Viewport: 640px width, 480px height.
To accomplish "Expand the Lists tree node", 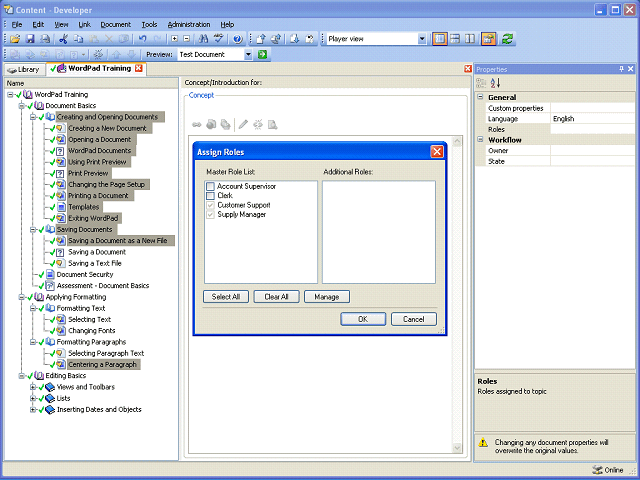I will [x=33, y=398].
